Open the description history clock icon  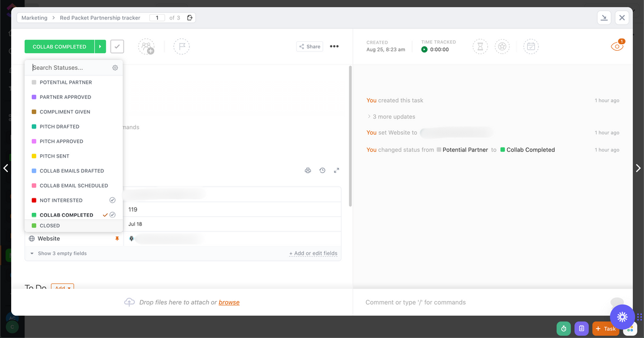323,170
